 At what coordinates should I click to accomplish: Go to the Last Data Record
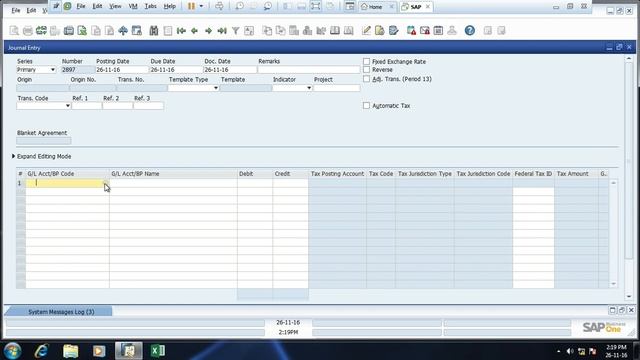pyautogui.click(x=222, y=31)
